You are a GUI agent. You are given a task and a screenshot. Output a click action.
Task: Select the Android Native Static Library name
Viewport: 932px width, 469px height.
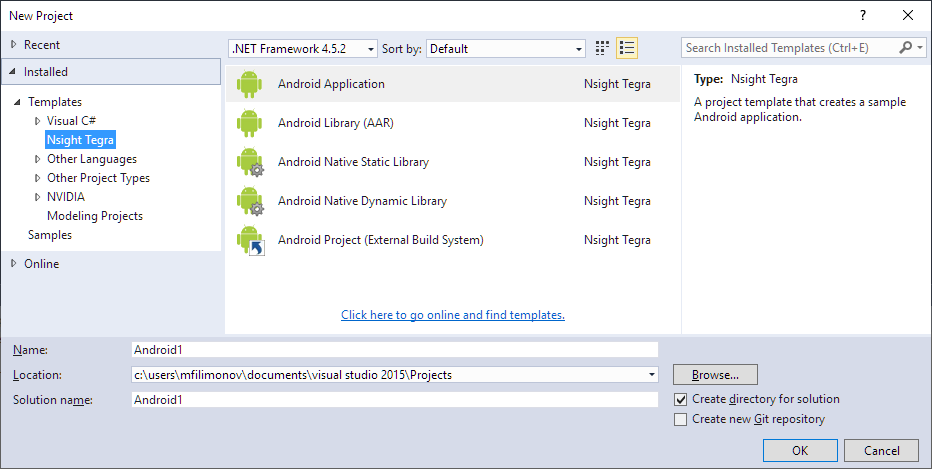pos(353,162)
